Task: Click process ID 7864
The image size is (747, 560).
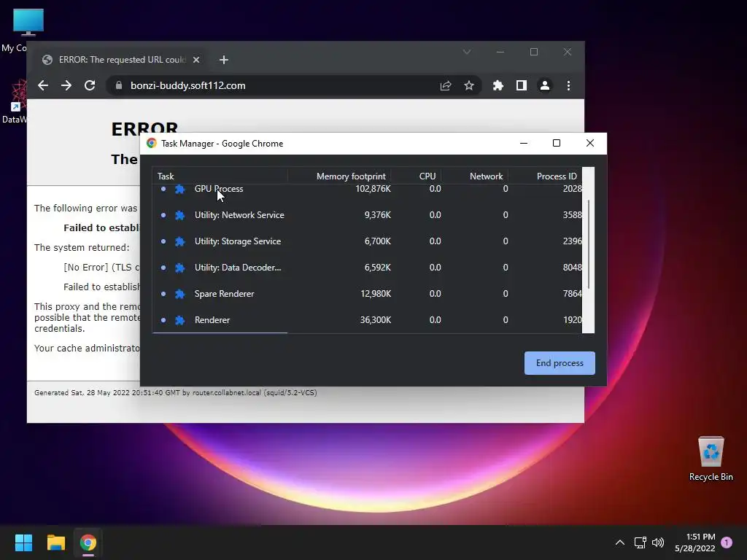Action: (572, 294)
